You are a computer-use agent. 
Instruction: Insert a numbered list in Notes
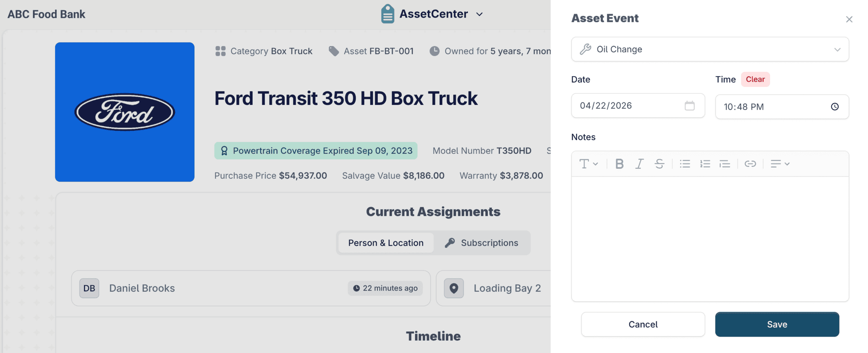click(x=705, y=164)
